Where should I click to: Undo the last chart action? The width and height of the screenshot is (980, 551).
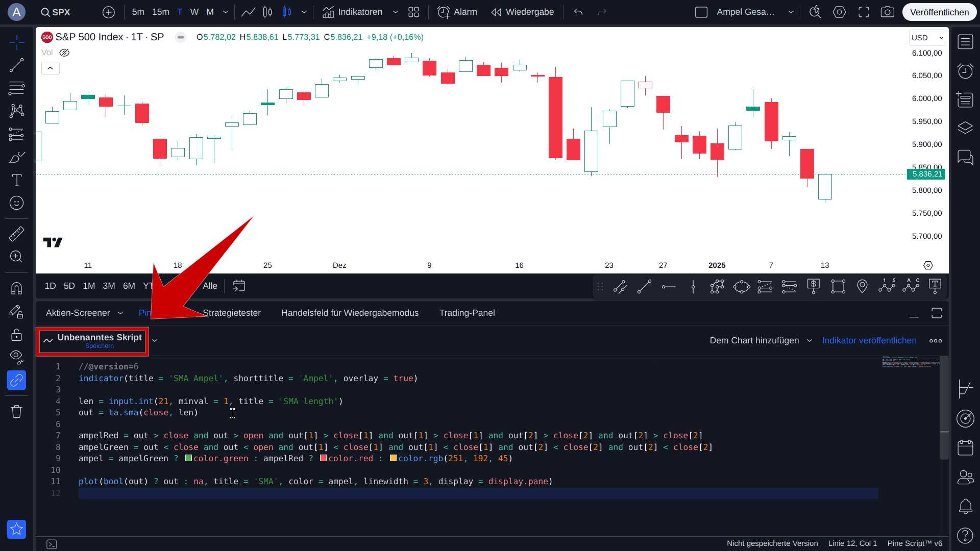tap(578, 12)
